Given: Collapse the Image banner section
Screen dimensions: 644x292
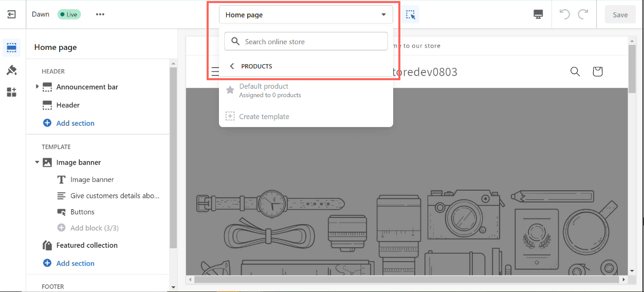Looking at the screenshot, I should (37, 162).
